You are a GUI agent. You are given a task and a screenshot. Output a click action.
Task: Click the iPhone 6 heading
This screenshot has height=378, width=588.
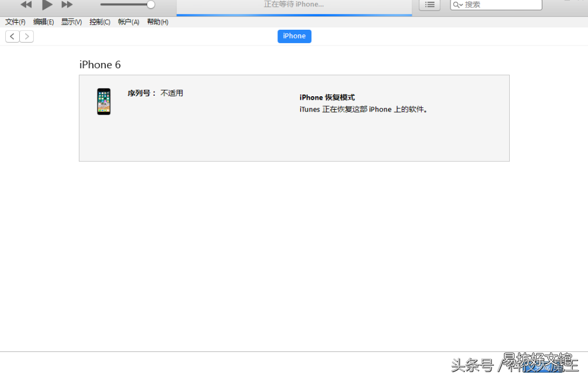tap(100, 65)
